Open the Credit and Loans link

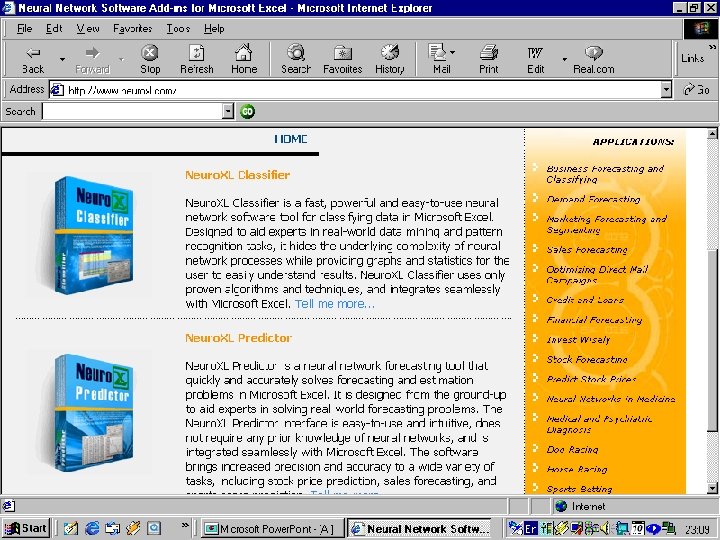(585, 300)
